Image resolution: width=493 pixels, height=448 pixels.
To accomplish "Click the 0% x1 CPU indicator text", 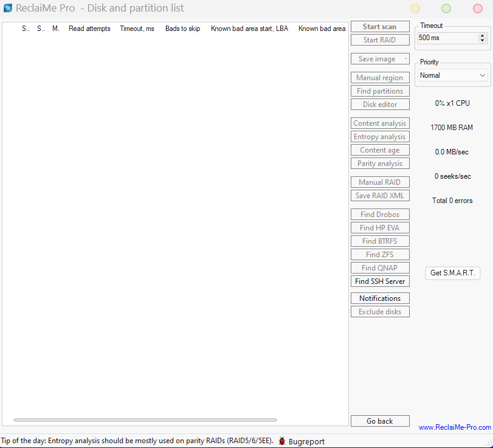I will point(452,103).
